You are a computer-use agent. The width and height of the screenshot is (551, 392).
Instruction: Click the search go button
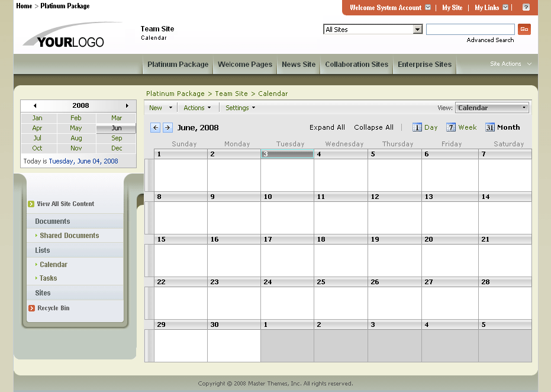[x=524, y=30]
